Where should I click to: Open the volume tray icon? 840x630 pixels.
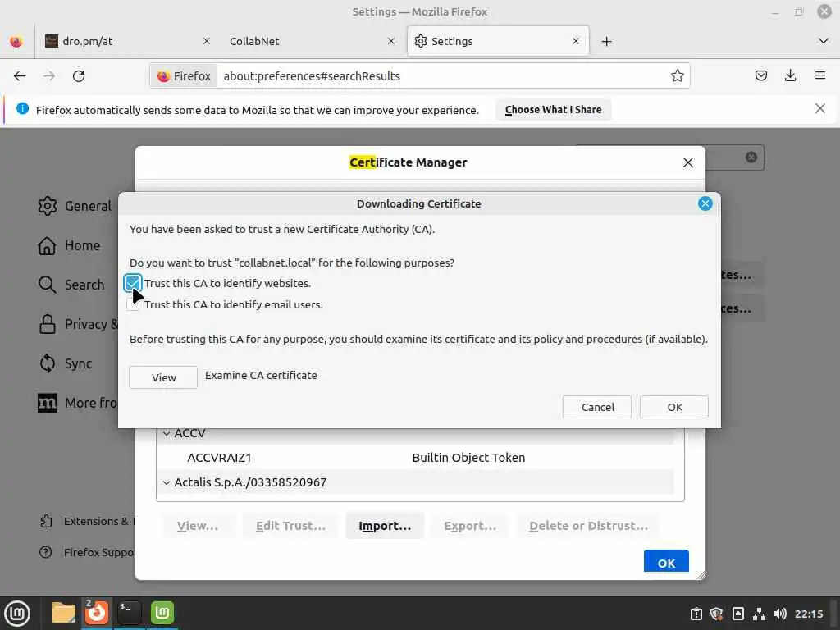tap(780, 614)
